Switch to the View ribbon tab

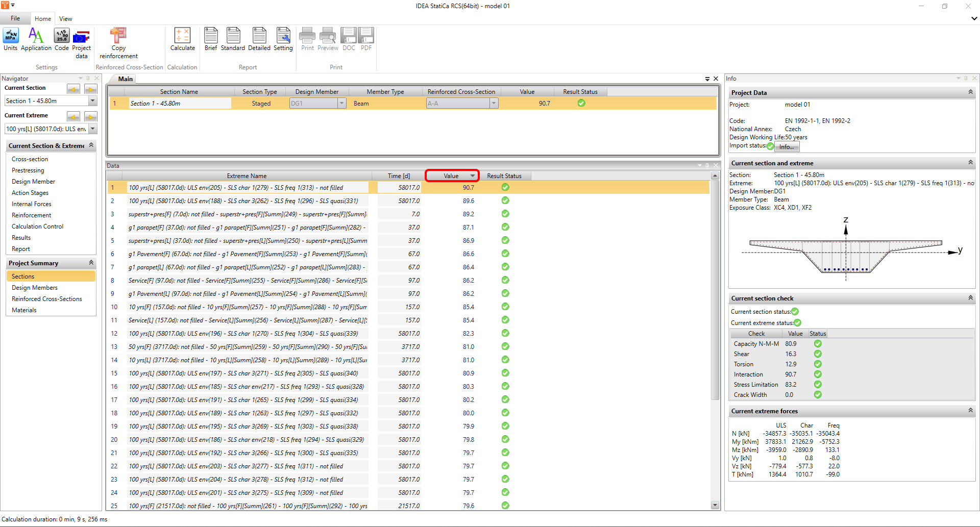point(65,19)
